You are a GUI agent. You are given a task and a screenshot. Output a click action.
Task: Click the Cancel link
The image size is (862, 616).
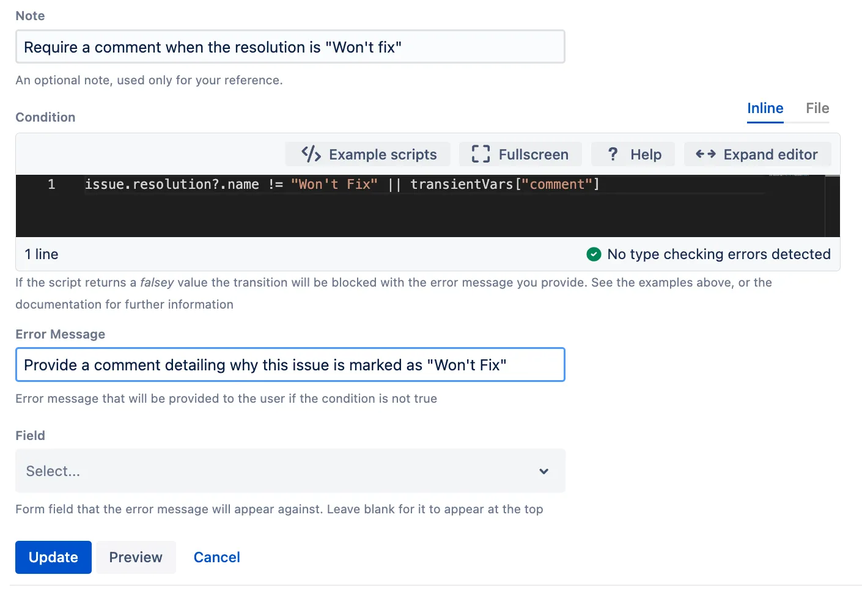pyautogui.click(x=217, y=557)
